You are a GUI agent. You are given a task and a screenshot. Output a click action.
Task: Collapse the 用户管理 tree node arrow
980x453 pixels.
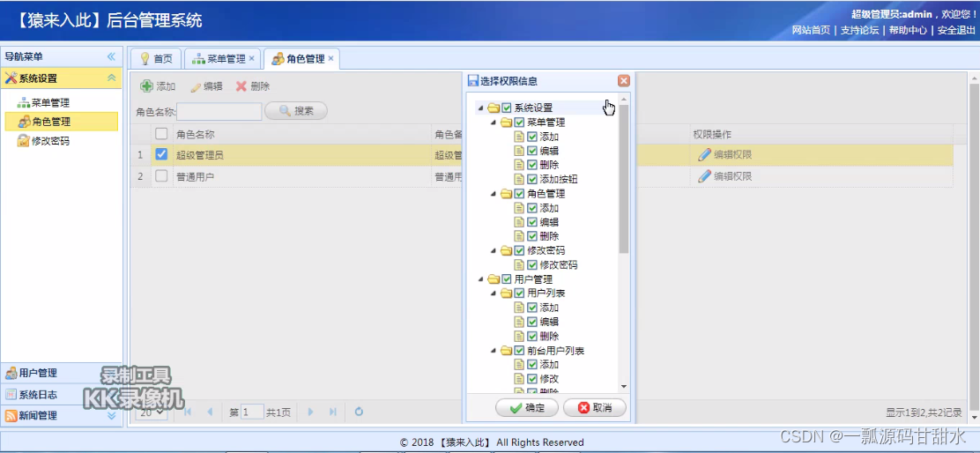coord(480,278)
